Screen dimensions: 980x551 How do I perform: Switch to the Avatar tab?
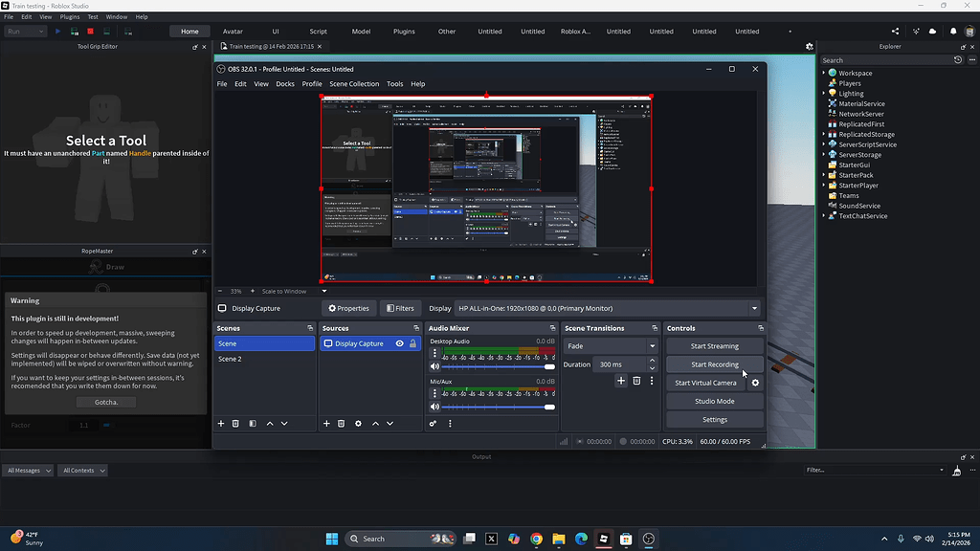click(233, 32)
